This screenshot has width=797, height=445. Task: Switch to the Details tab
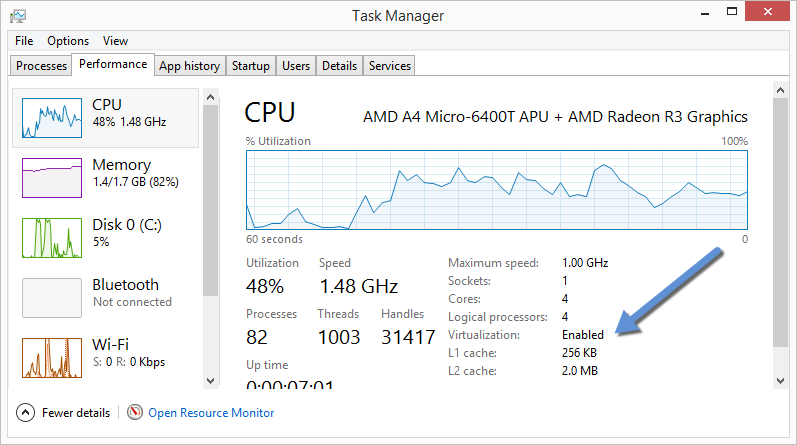click(339, 66)
